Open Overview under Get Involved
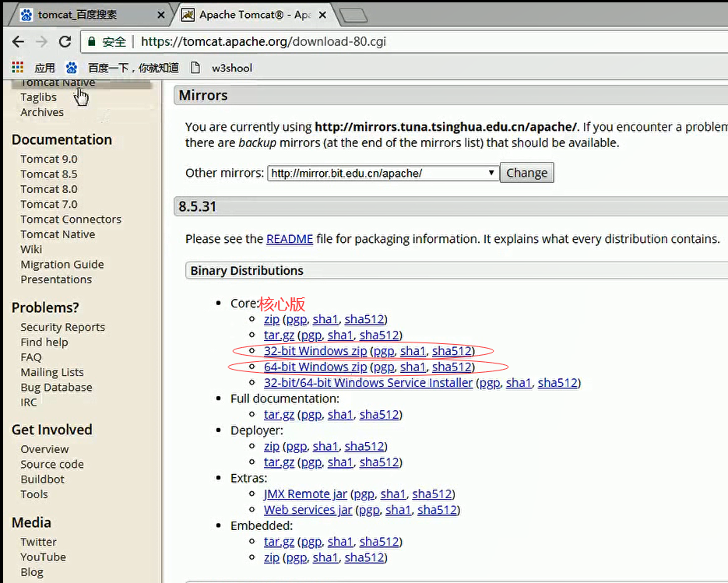The image size is (728, 583). click(x=44, y=449)
